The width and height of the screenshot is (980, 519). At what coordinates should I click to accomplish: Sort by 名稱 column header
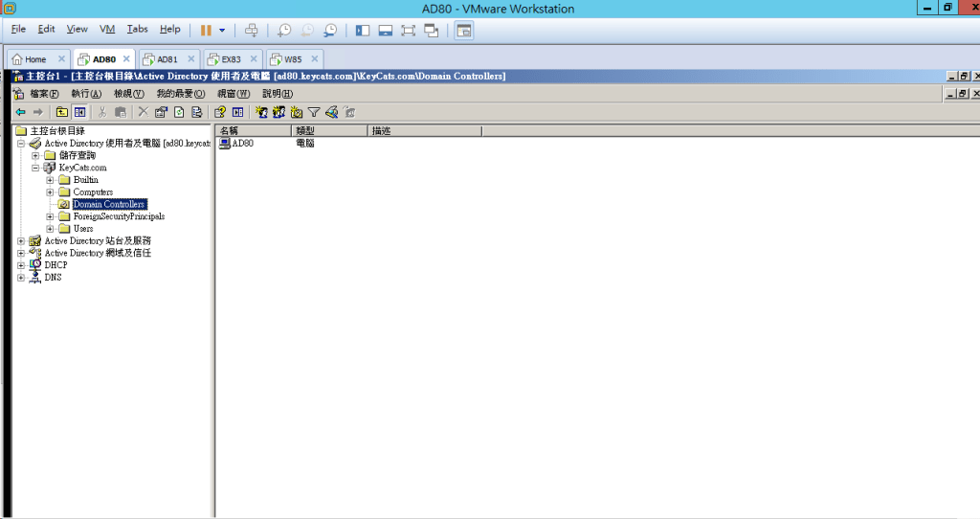(x=253, y=130)
